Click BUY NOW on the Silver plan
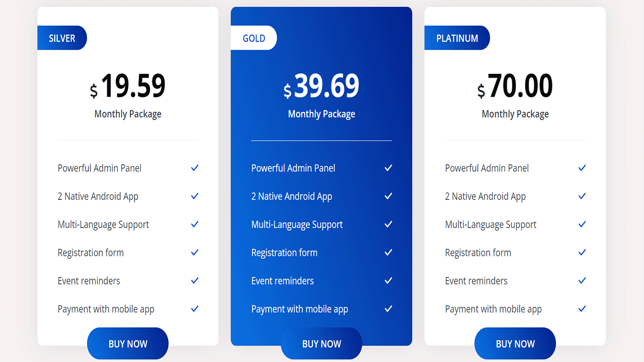Image resolution: width=644 pixels, height=362 pixels. pos(127,343)
